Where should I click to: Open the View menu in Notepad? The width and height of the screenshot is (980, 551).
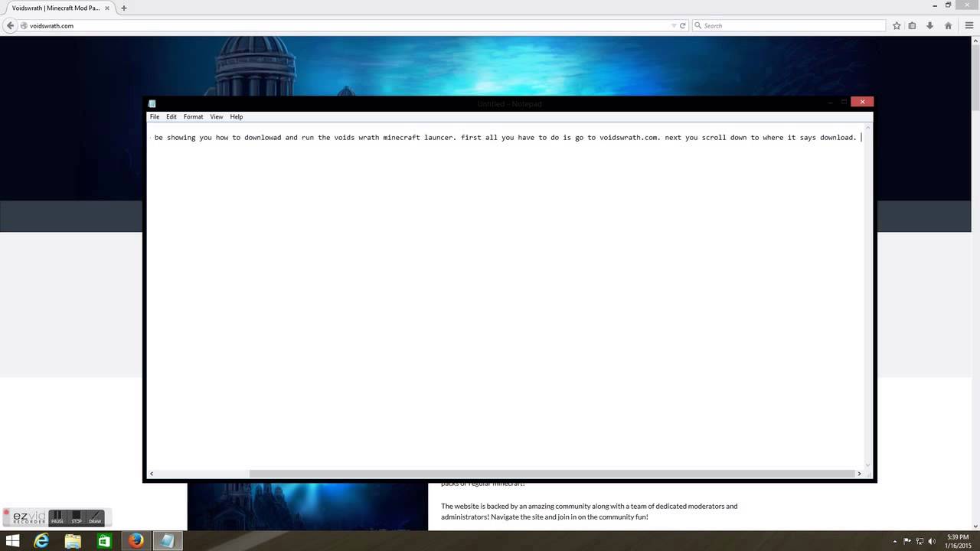(217, 117)
